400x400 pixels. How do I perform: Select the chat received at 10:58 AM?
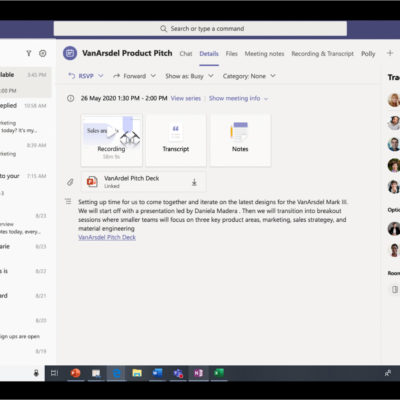click(26, 117)
